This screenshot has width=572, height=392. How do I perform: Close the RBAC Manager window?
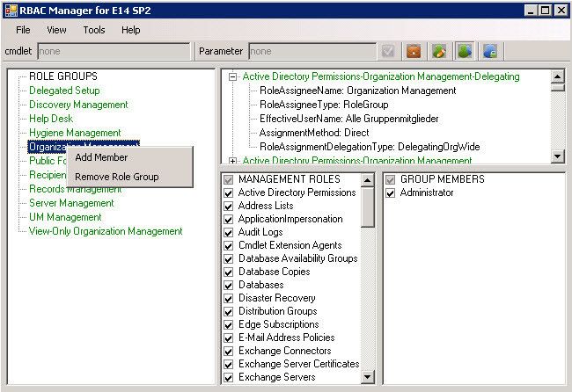click(x=561, y=11)
